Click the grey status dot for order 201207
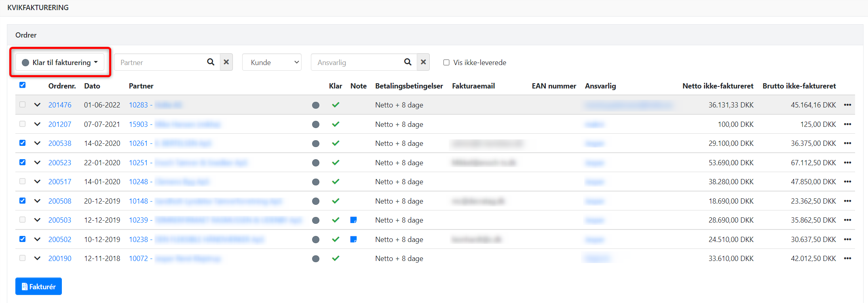The height and width of the screenshot is (303, 868). [x=316, y=124]
